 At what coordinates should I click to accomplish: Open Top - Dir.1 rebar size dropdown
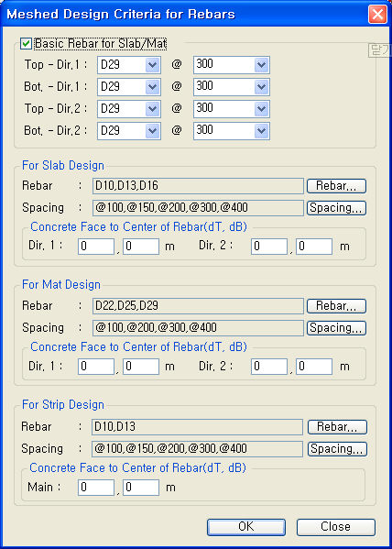pos(129,65)
